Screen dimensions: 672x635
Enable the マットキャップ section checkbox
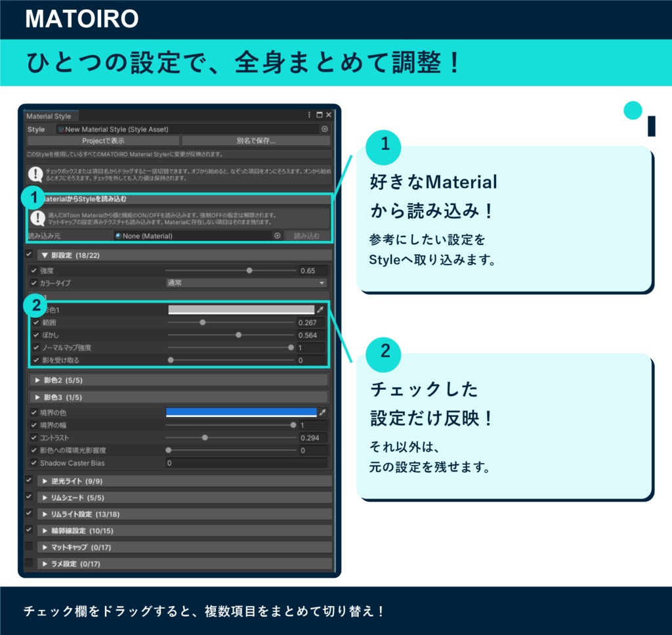29,546
